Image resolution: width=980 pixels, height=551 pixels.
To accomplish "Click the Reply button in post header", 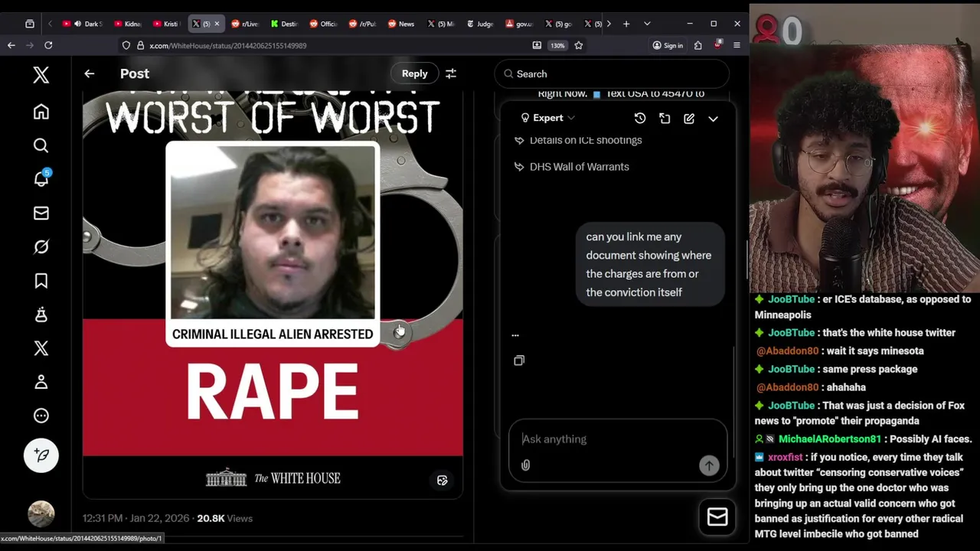I will 414,73.
